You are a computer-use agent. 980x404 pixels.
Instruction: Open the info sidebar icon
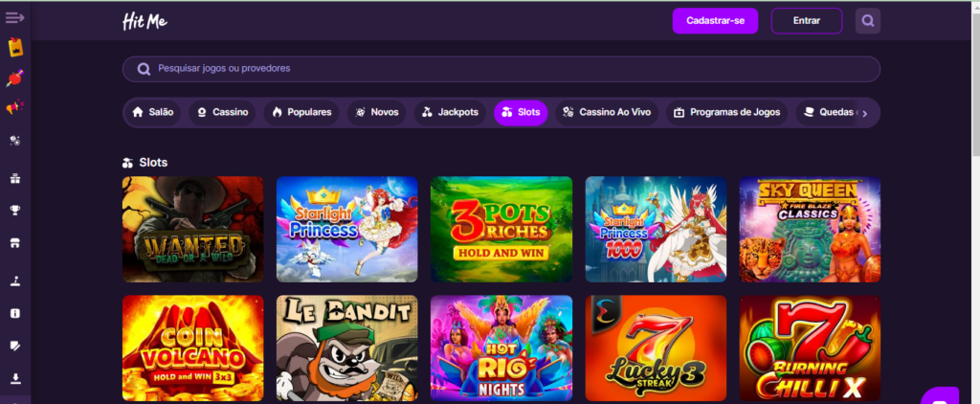[x=15, y=313]
